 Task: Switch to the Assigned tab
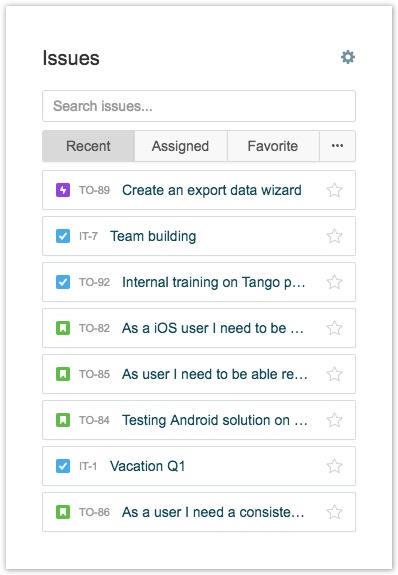180,146
